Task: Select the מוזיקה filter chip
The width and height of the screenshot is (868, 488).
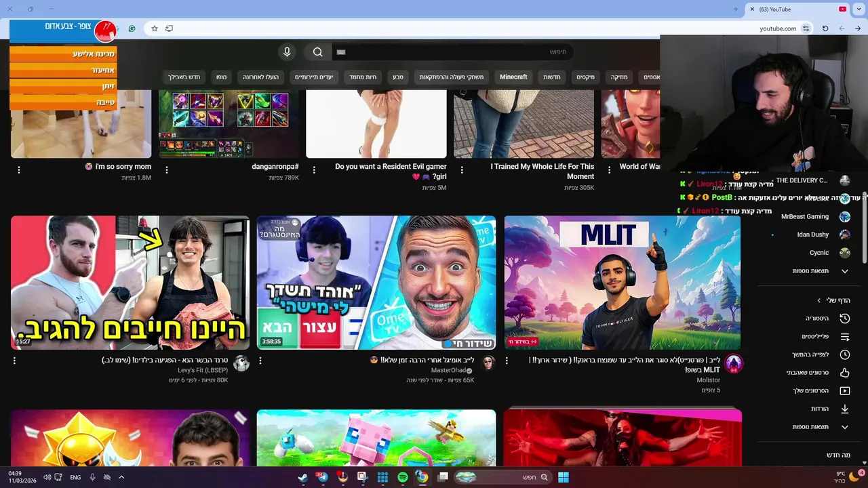Action: pyautogui.click(x=619, y=77)
